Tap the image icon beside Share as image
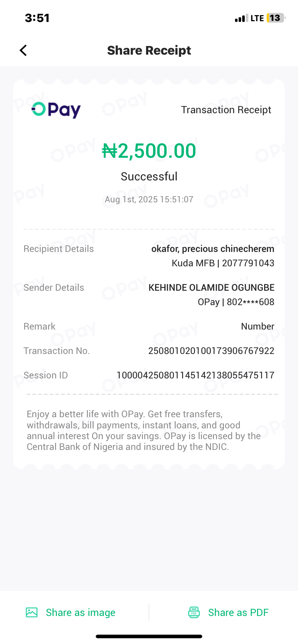The width and height of the screenshot is (298, 644). (x=32, y=612)
